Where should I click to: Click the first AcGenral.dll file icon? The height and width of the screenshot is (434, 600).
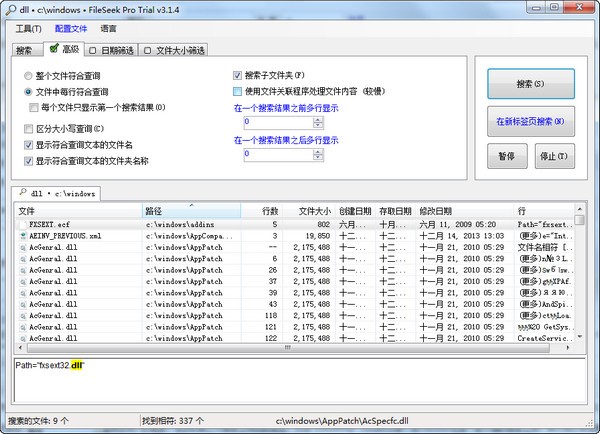coord(23,247)
